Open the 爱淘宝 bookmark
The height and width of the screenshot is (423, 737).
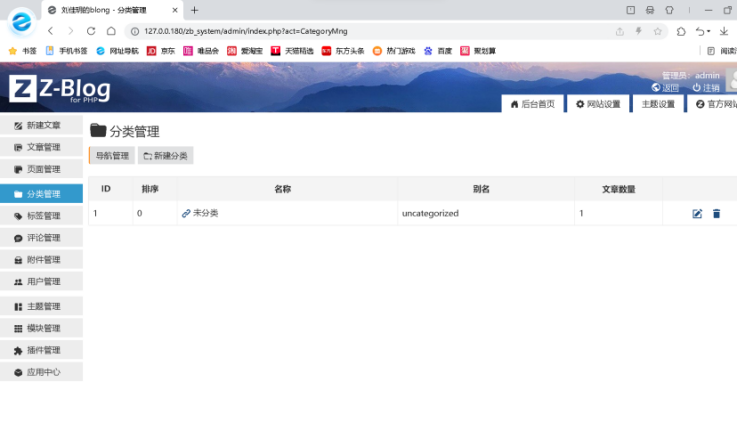point(245,51)
